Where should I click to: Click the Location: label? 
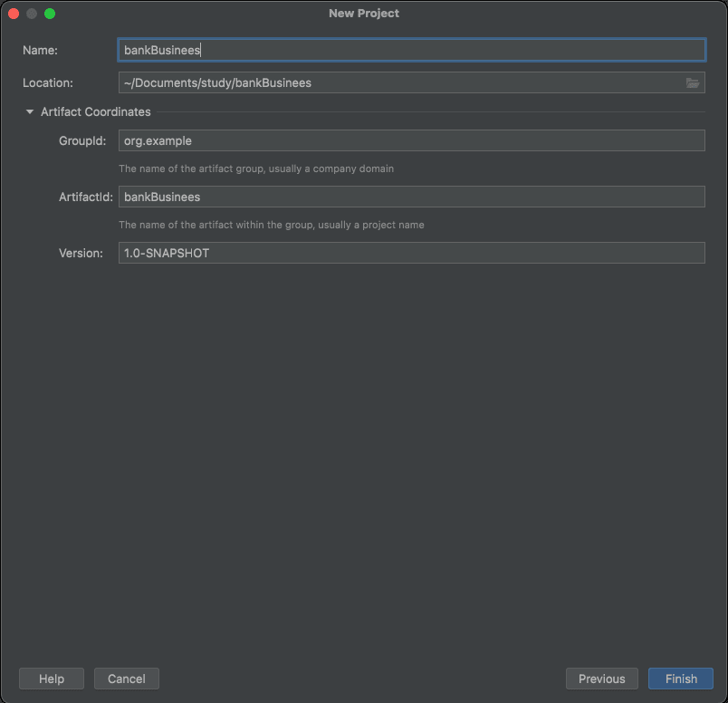(48, 82)
